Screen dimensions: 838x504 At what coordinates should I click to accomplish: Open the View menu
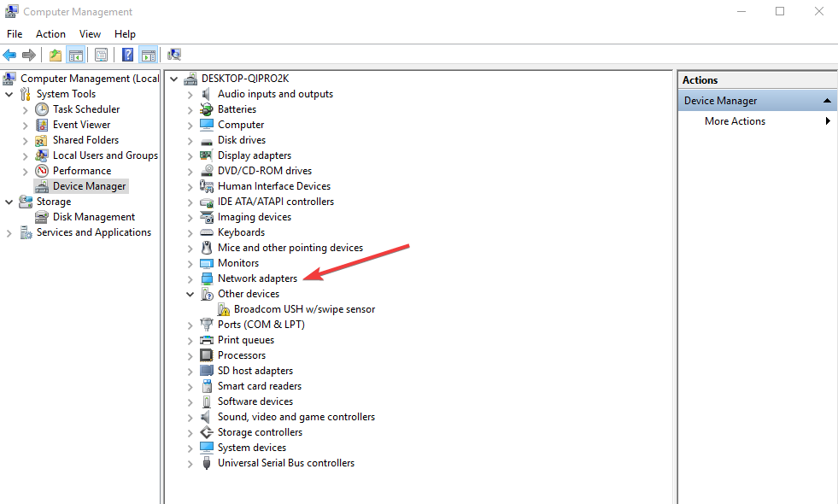click(90, 34)
